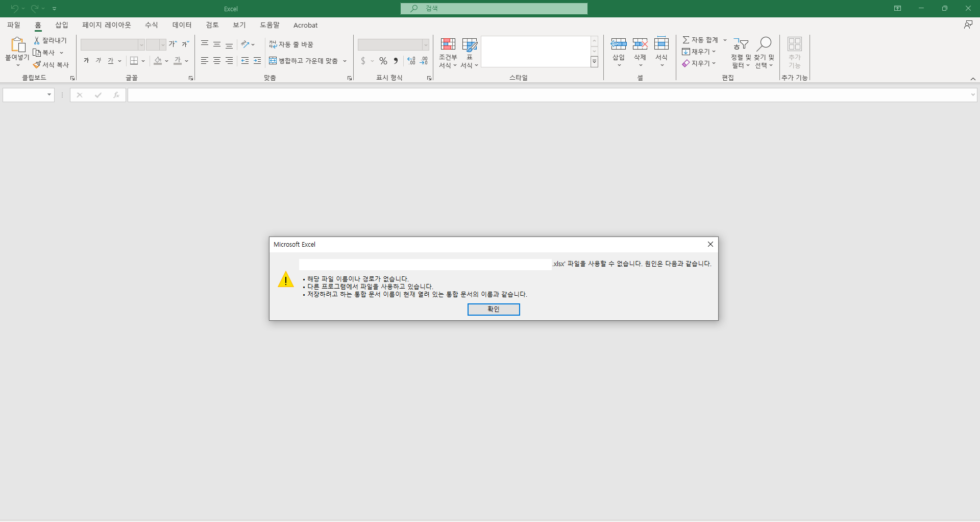The image size is (980, 522).
Task: Apply comma style
Action: point(396,61)
